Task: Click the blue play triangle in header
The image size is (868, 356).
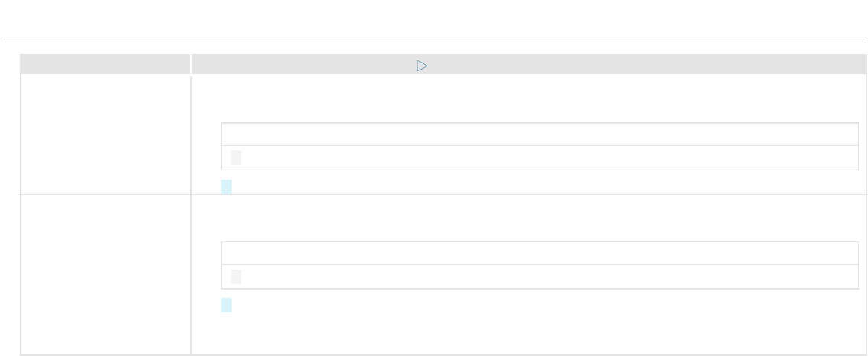Action: point(422,66)
